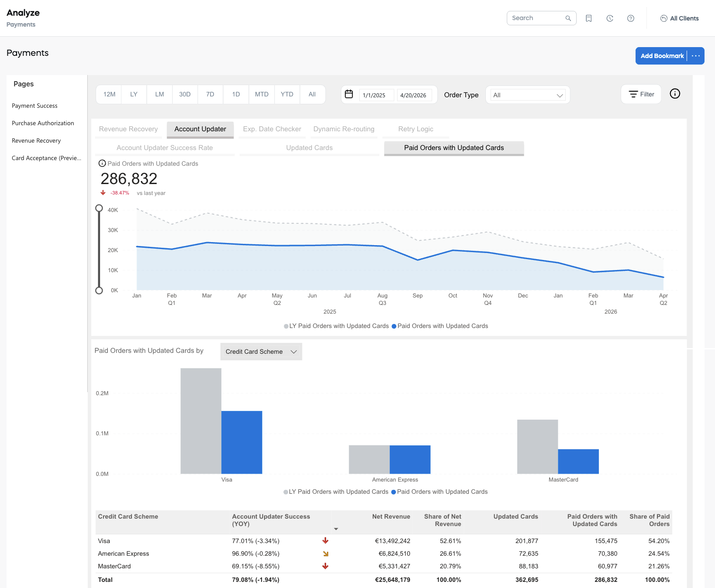Click top handle of chart vertical slider
715x588 pixels.
point(99,209)
